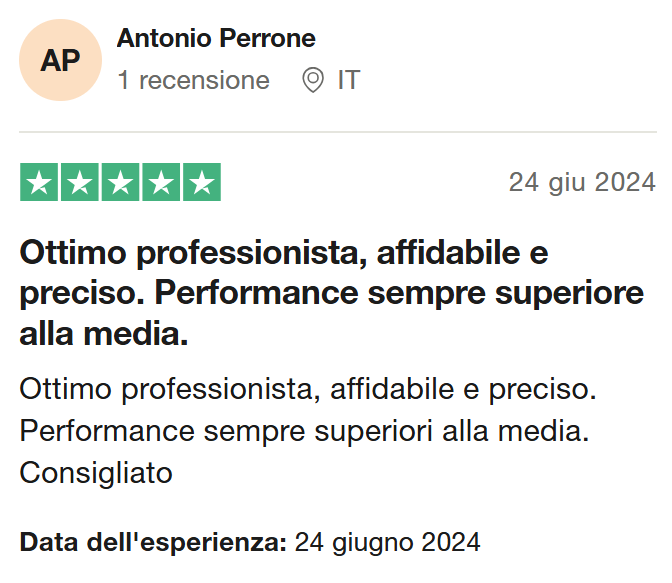Screen dimensions: 672x583
Task: Click the "Data dell'esperienza:" label
Action: (x=153, y=543)
